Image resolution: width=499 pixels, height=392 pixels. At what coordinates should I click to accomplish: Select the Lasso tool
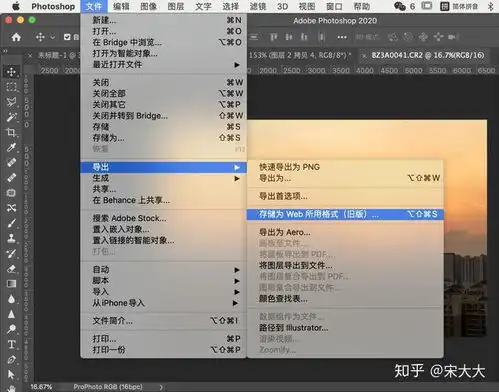click(11, 102)
